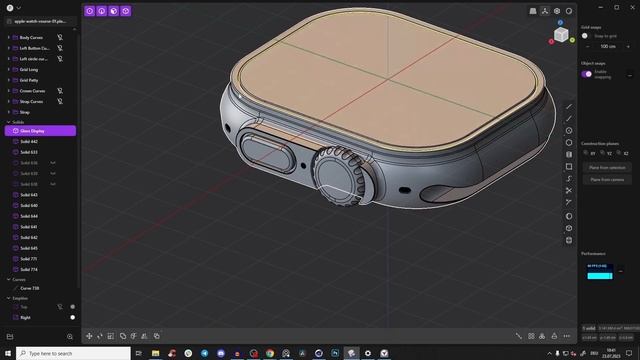Select the YZ construction plane
This screenshot has width=640, height=360.
click(x=606, y=153)
